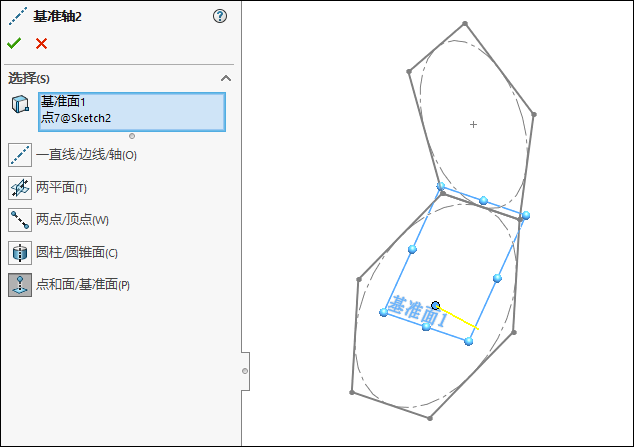
Task: Click the top vertex of upper hexagon
Action: 465,24
